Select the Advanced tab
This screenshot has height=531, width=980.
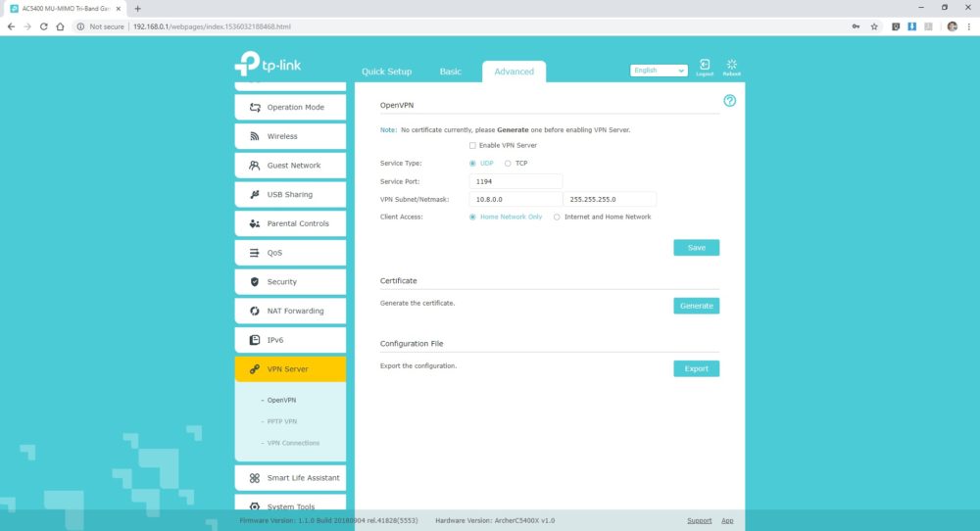514,72
